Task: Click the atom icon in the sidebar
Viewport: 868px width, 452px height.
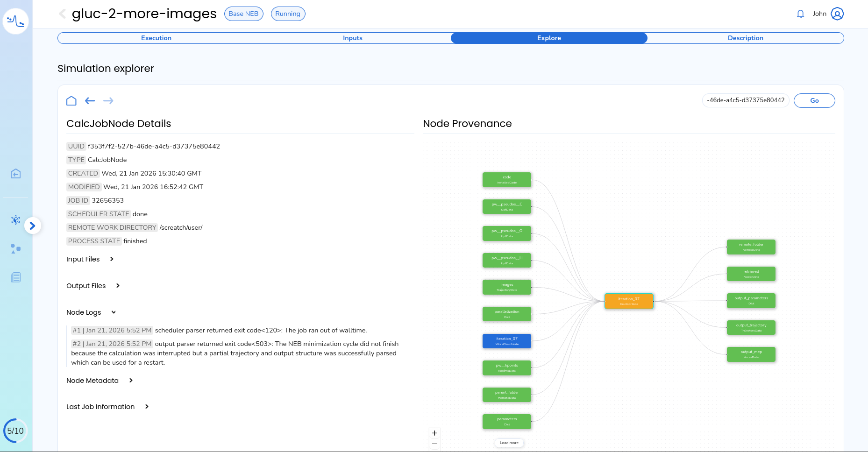Action: 16,220
